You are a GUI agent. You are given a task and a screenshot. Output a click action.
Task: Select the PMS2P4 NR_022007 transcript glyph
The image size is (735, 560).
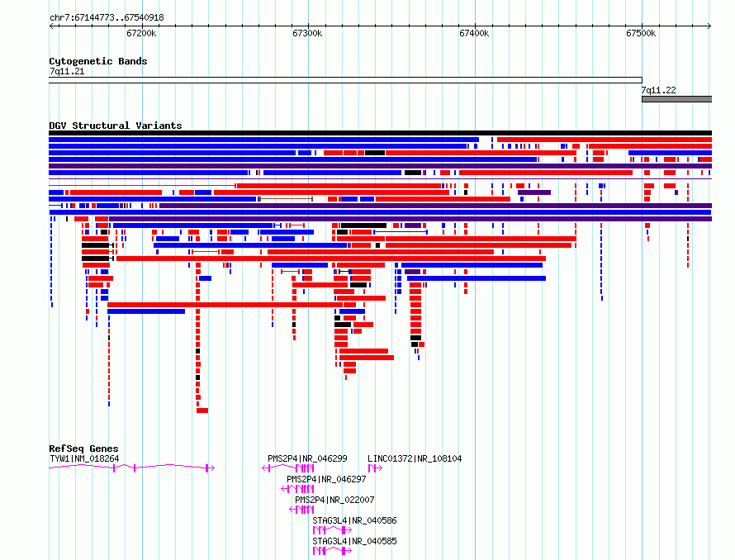pyautogui.click(x=301, y=510)
